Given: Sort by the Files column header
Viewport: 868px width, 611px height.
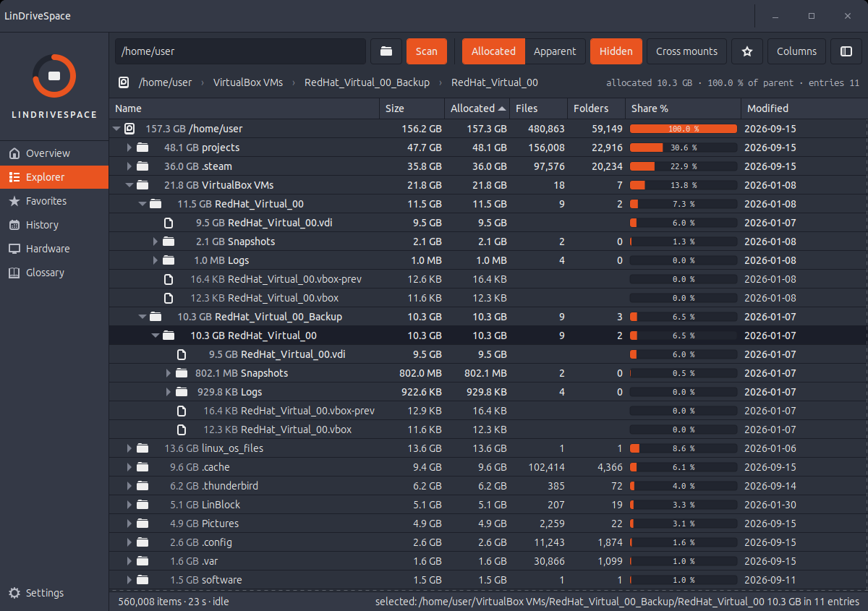Looking at the screenshot, I should [539, 108].
